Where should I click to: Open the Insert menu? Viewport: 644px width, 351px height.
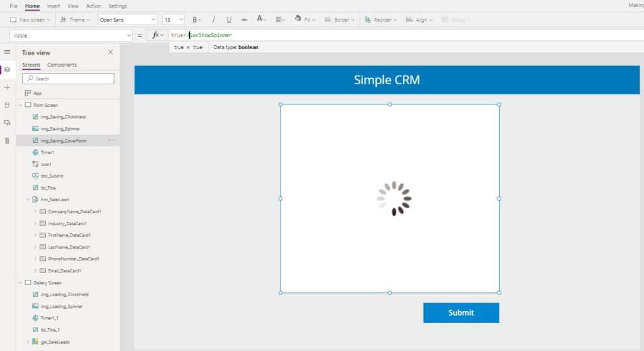point(53,6)
